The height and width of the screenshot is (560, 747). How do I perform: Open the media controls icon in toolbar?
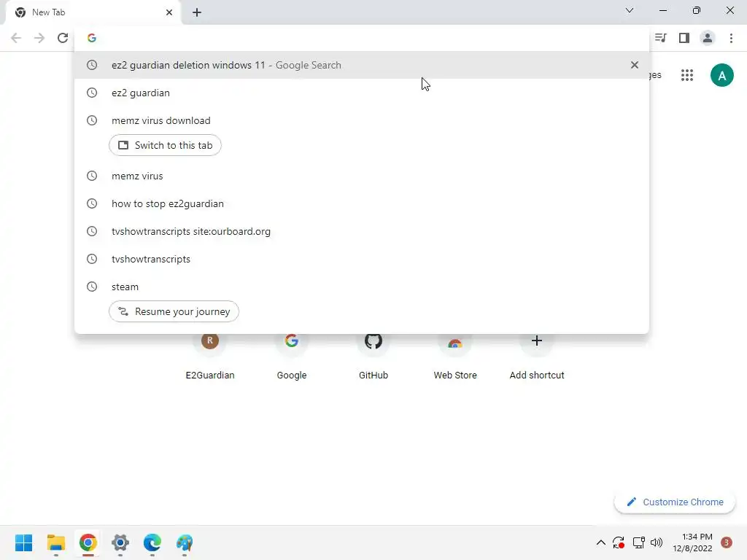(660, 38)
